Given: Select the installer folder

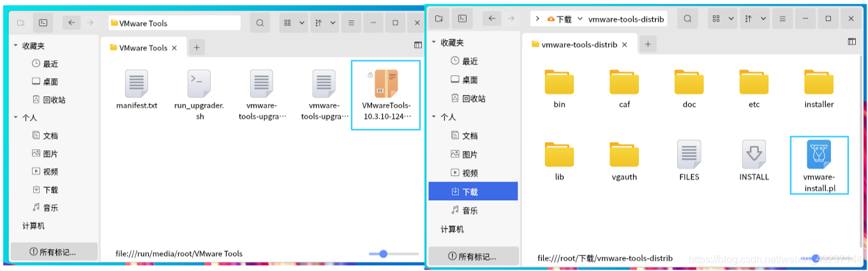Looking at the screenshot, I should point(819,89).
